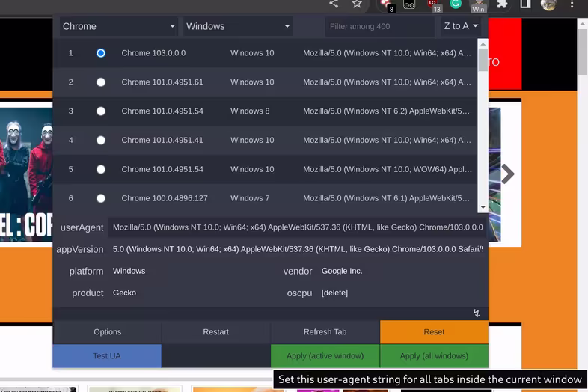Click the next carousel arrow on the webpage
Screen dimensions: 588x392
(508, 174)
